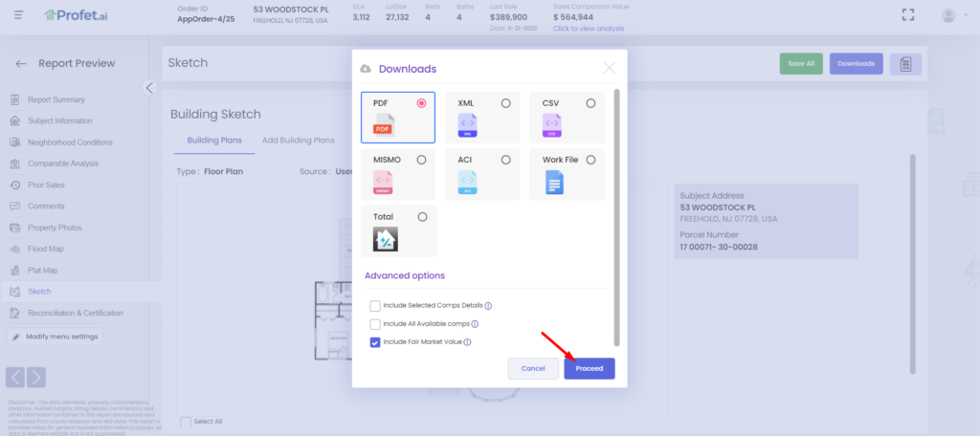Select the XML radio button

point(506,103)
